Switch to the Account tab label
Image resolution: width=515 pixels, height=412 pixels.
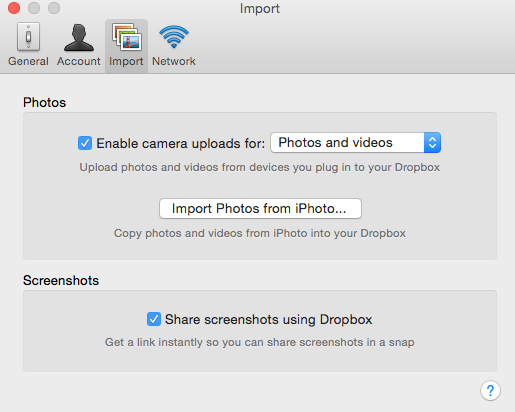79,61
